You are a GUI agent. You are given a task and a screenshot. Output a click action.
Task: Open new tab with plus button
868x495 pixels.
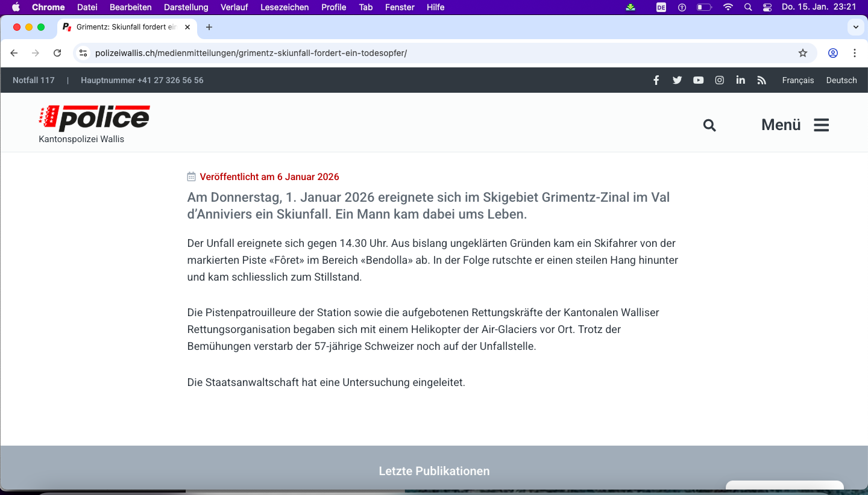(209, 27)
